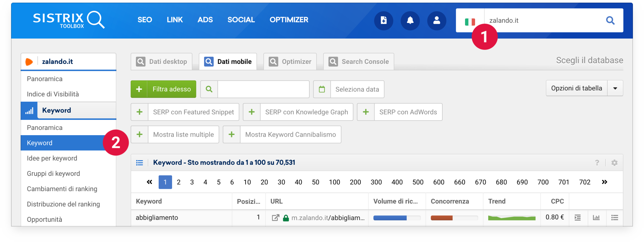
Task: Click the green search icon of filter box
Action: pyautogui.click(x=209, y=89)
